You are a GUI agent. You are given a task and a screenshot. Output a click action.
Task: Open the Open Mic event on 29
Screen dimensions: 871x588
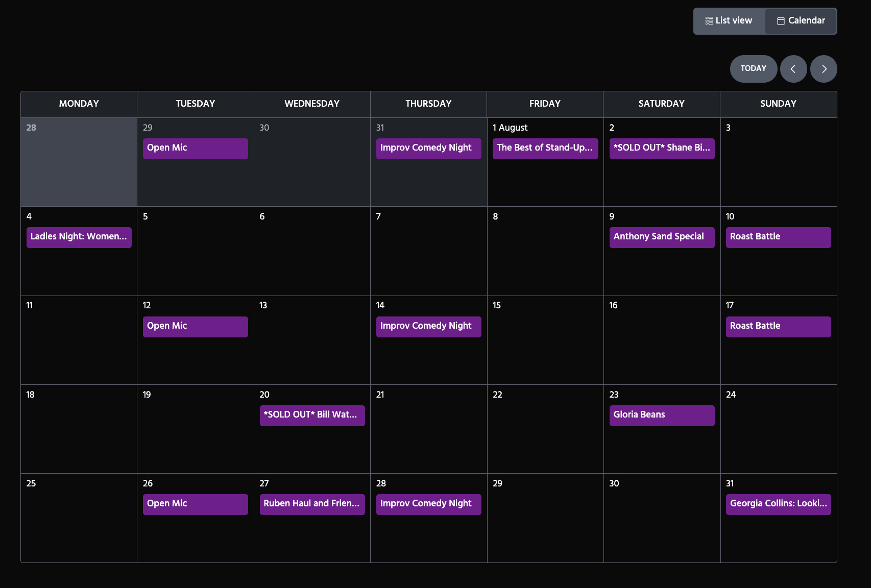click(196, 149)
